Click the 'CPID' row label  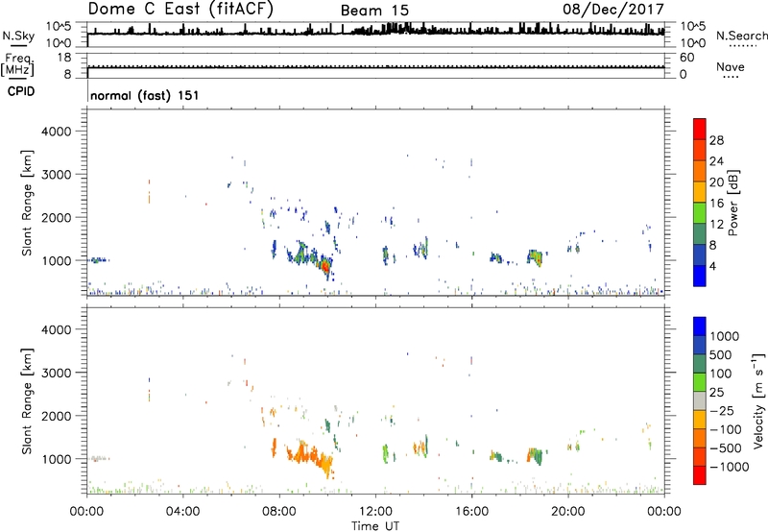point(21,91)
